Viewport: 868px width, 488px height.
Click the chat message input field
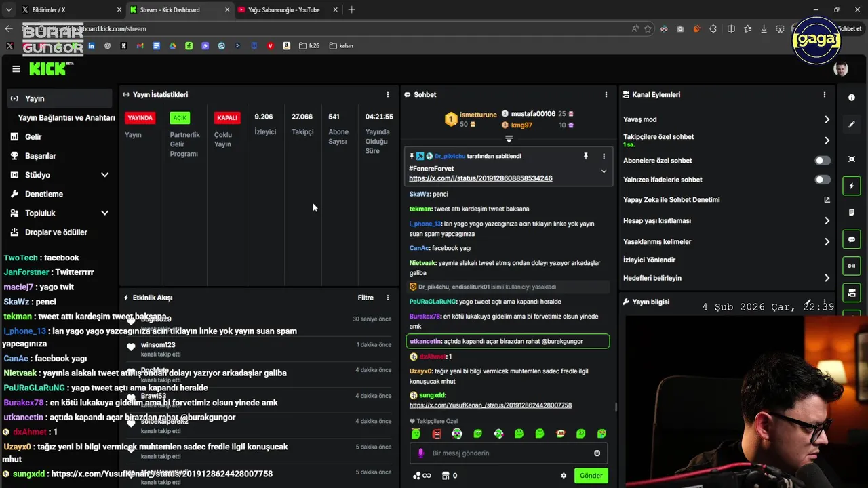pos(507,453)
